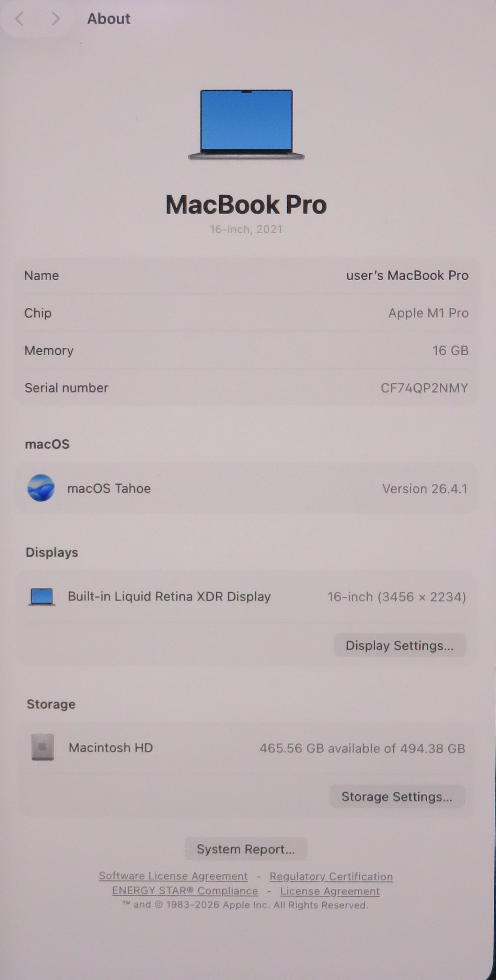The image size is (496, 980).
Task: Click the serial number "CF74QP2NMY"
Action: pos(425,388)
